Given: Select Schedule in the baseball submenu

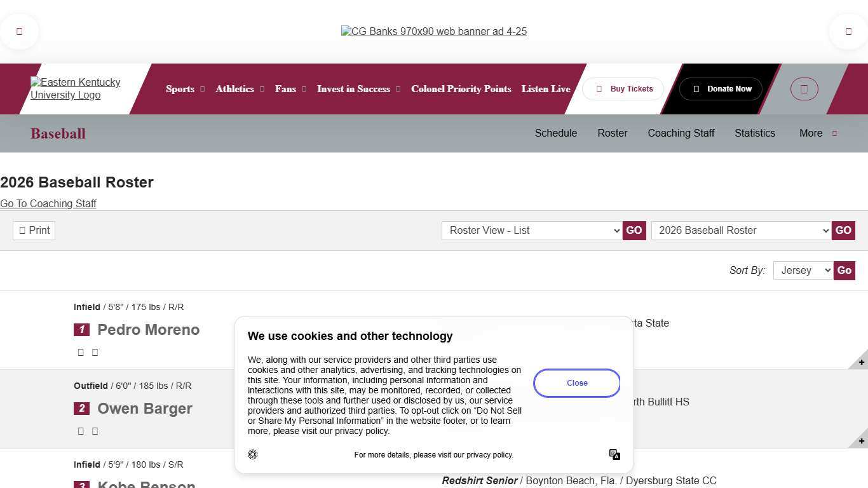Looking at the screenshot, I should coord(555,133).
